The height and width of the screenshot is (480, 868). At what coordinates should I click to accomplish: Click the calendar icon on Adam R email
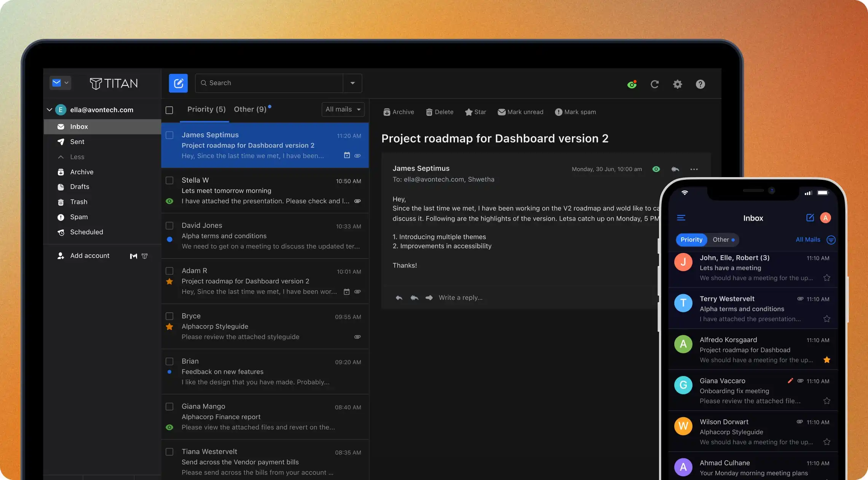tap(346, 292)
